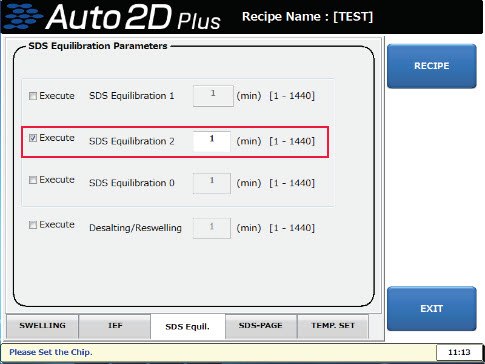Click Desalting/Reswelling minutes field
Image resolution: width=485 pixels, height=364 pixels.
212,228
